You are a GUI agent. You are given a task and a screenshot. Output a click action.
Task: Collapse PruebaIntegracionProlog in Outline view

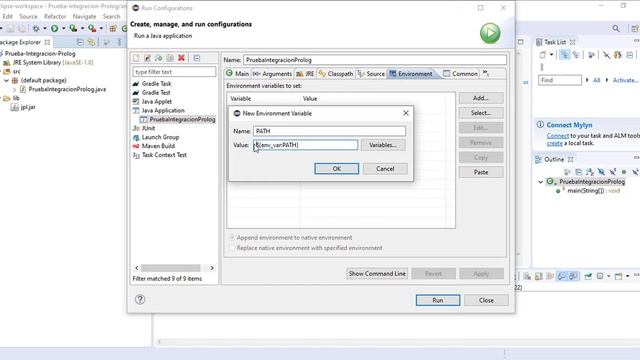coord(540,182)
